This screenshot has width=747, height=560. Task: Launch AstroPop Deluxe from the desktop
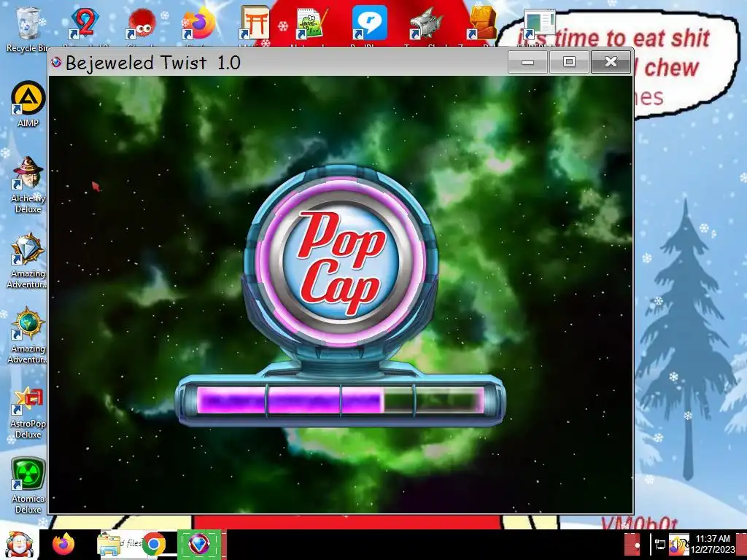(28, 413)
